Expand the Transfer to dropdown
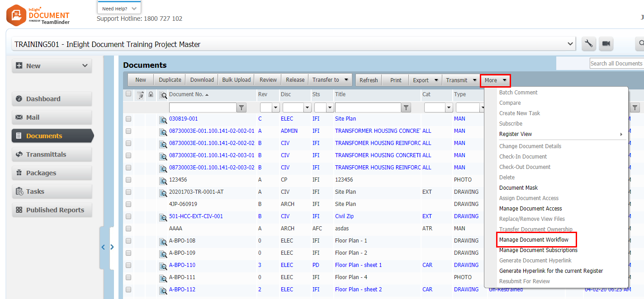644x299 pixels. (346, 80)
